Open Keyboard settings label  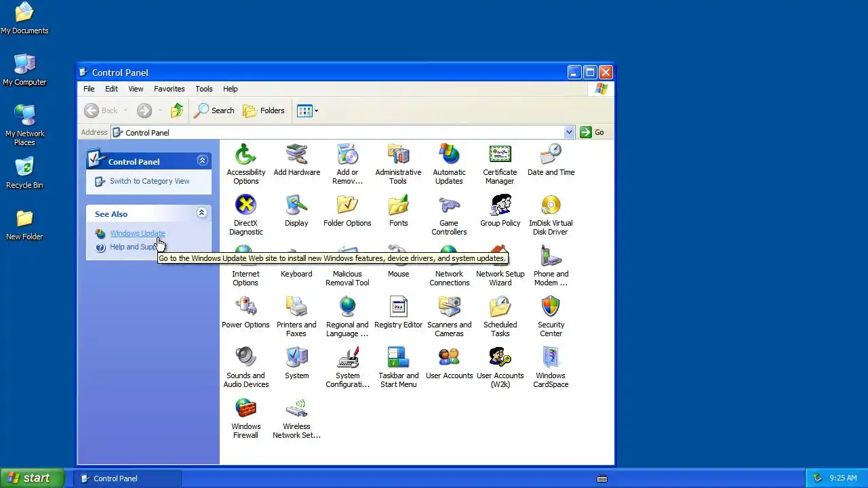(x=296, y=274)
